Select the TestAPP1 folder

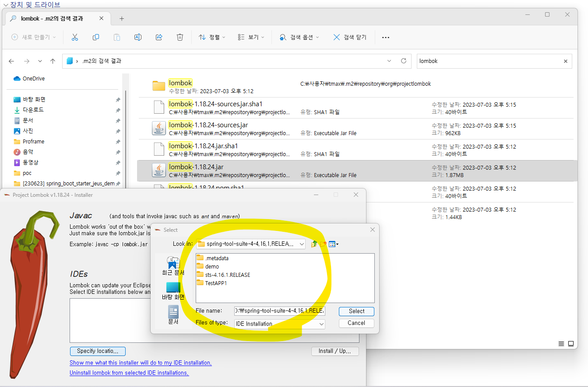[212, 283]
